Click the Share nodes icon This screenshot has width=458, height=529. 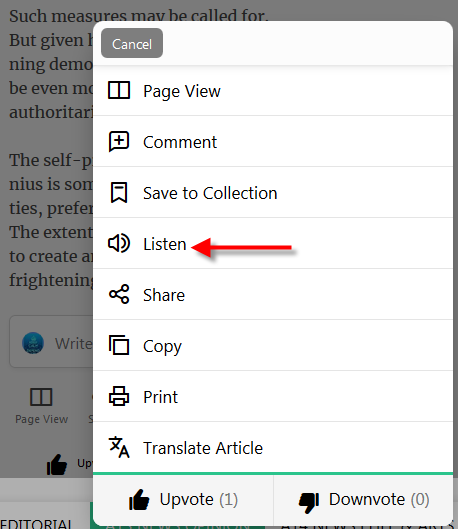click(119, 294)
